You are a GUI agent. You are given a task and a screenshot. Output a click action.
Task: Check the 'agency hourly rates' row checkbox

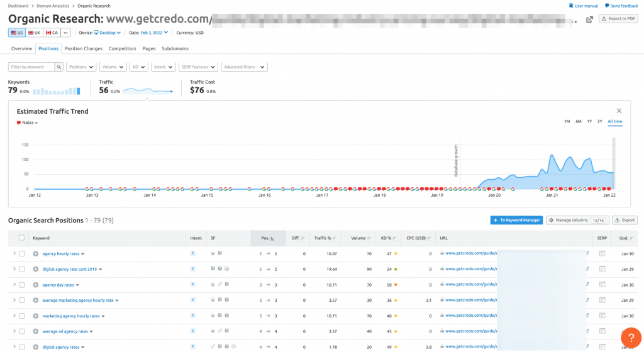click(x=22, y=254)
